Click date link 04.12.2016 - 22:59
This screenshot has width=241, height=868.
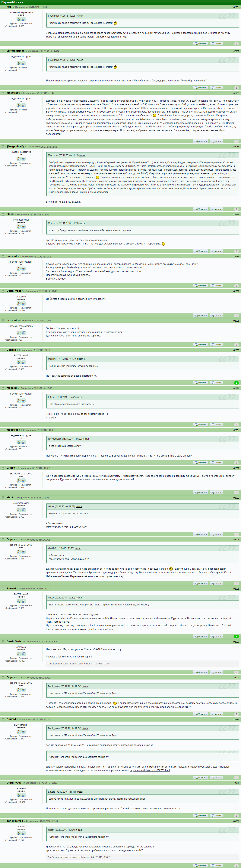click(48, 821)
